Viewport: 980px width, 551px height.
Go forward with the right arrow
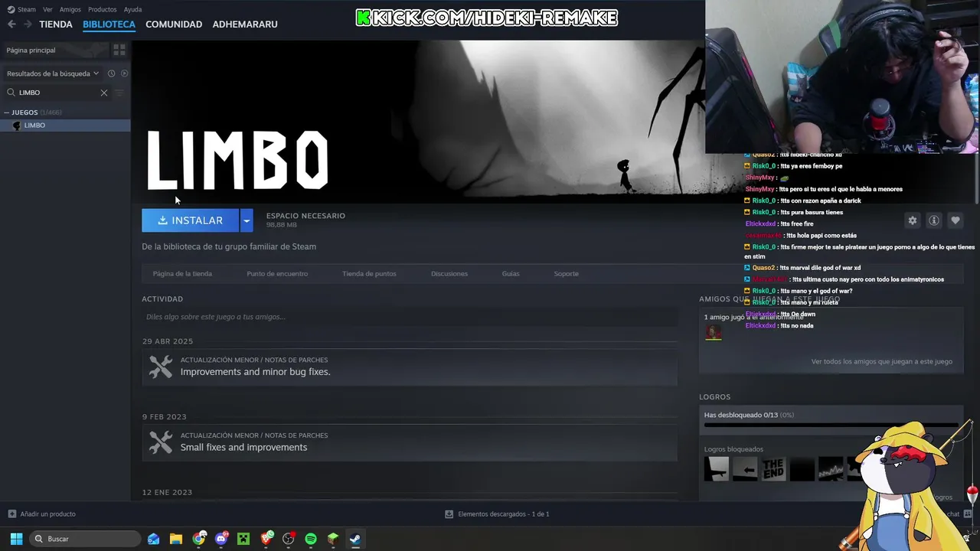[x=28, y=24]
